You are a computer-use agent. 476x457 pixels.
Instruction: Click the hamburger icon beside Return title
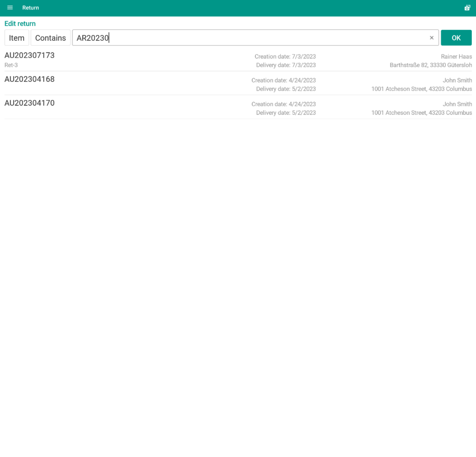coord(9,7)
